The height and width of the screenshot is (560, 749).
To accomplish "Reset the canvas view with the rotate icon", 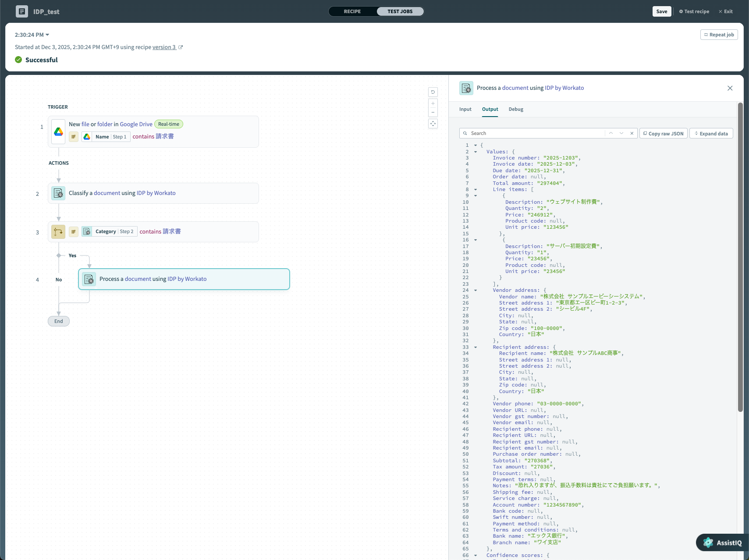I will tap(433, 92).
